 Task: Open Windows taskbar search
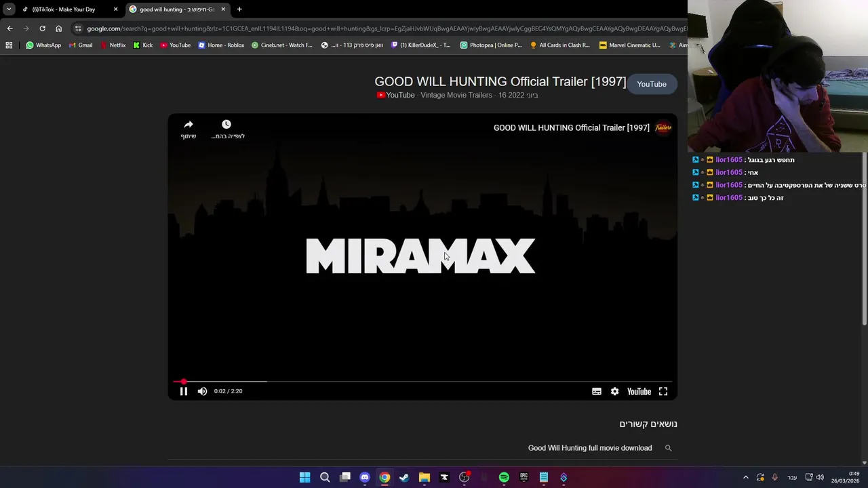click(x=325, y=477)
